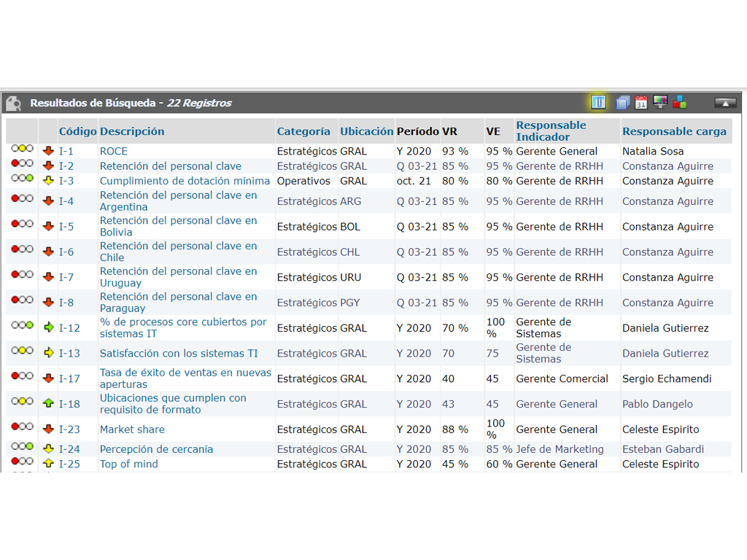Click the 'Natalia Sosa' cell
This screenshot has height=560, width=747.
click(x=653, y=152)
